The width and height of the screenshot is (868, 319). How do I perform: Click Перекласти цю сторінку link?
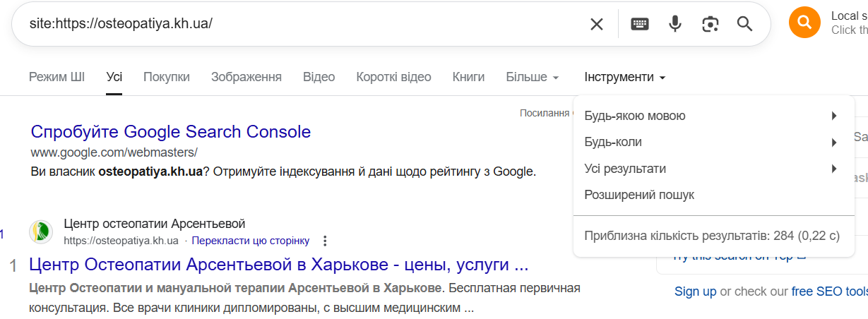[251, 241]
